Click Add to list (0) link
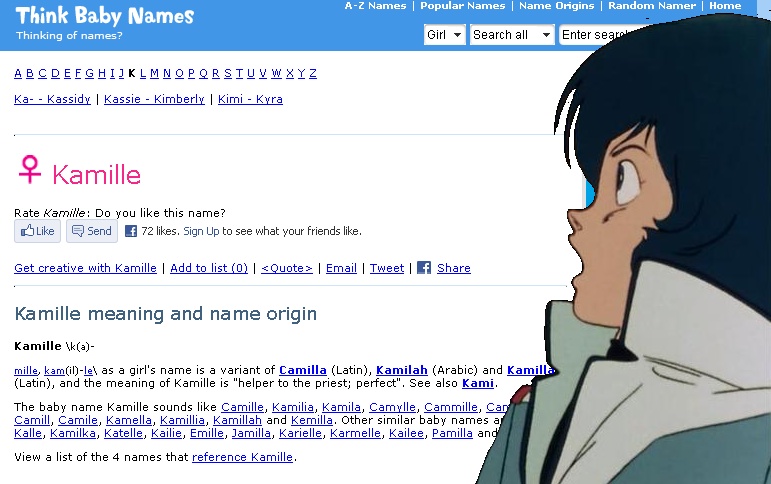Image resolution: width=771 pixels, height=484 pixels. point(209,268)
